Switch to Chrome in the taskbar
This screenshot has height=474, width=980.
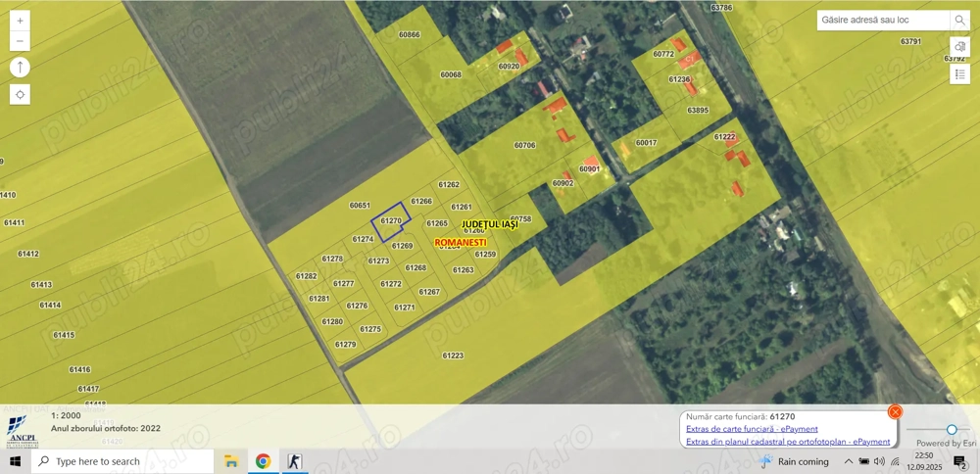tap(263, 461)
